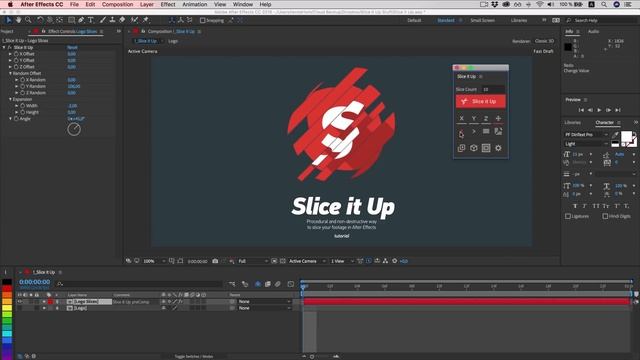Enable the Ligatures checkbox
This screenshot has height=360, width=640.
coord(568,216)
